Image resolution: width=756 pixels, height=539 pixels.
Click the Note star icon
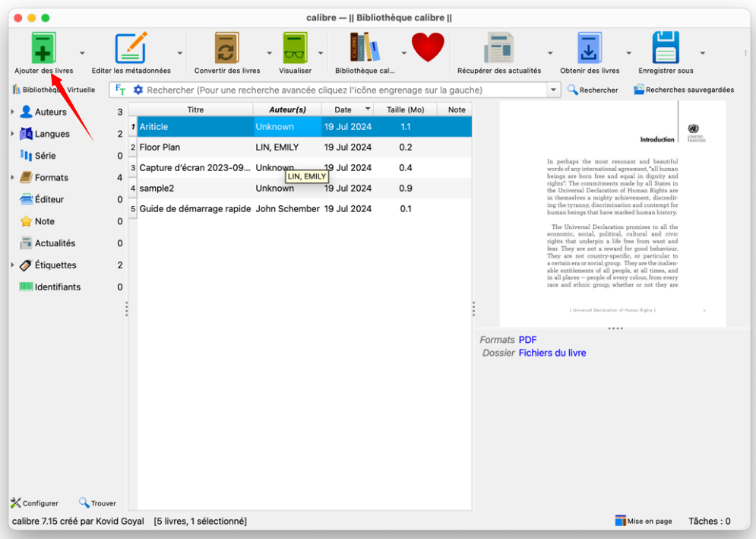tap(26, 221)
